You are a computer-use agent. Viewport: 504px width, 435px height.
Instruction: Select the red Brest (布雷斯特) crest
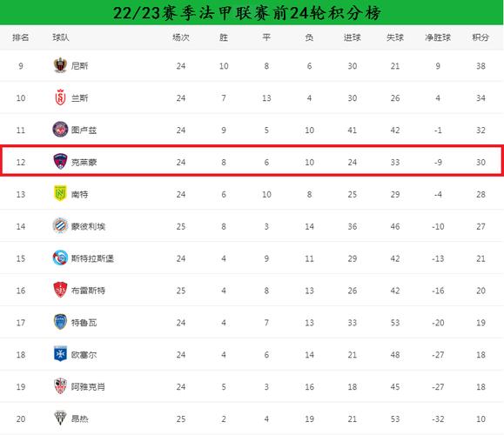coord(60,290)
